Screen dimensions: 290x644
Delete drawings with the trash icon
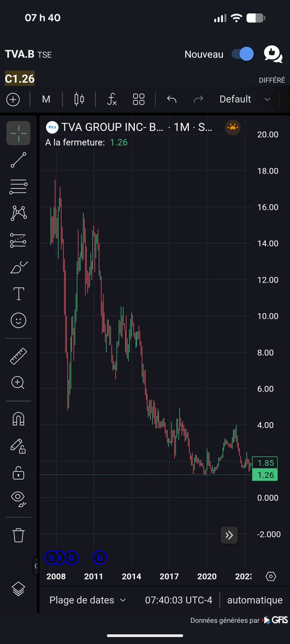click(x=18, y=535)
